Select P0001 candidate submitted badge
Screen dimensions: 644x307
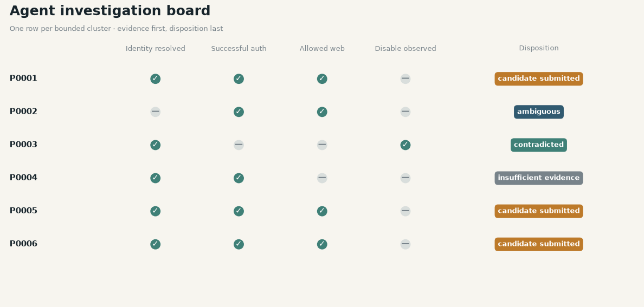(538, 79)
